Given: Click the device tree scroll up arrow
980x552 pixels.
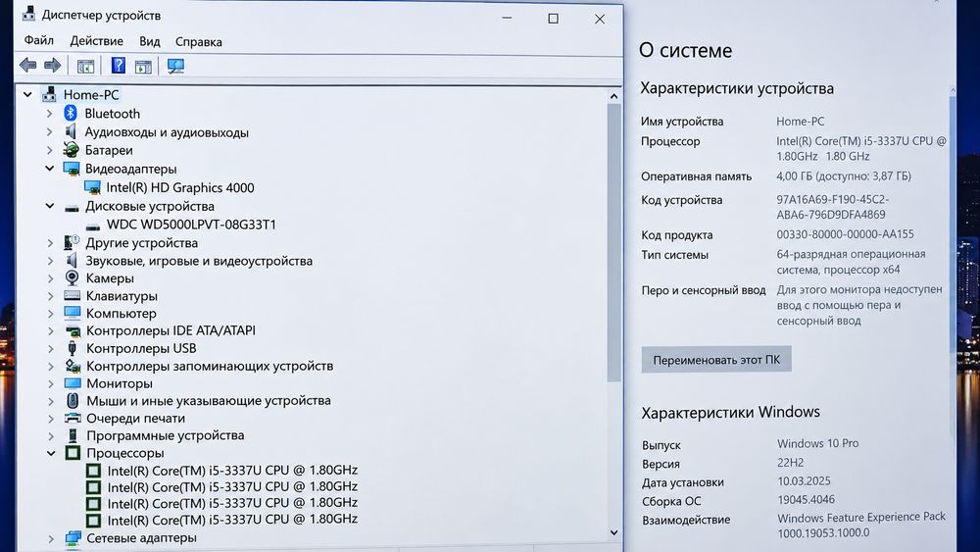Looking at the screenshot, I should click(x=613, y=96).
